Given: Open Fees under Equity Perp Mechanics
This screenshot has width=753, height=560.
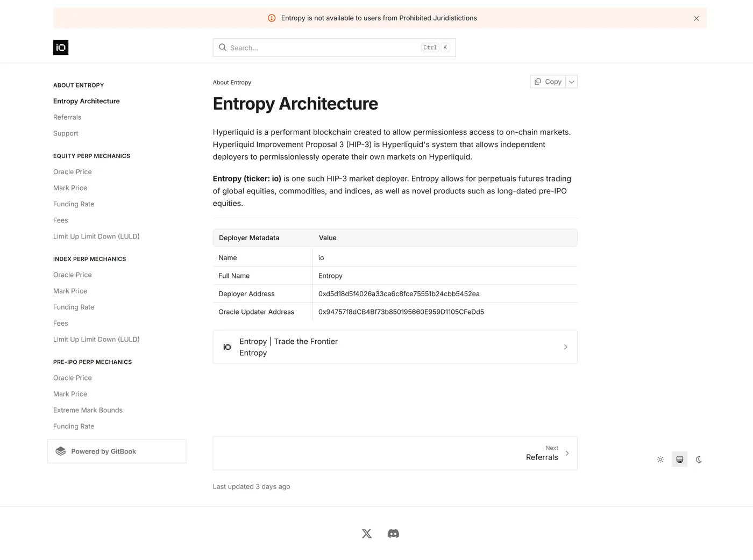Looking at the screenshot, I should point(61,220).
